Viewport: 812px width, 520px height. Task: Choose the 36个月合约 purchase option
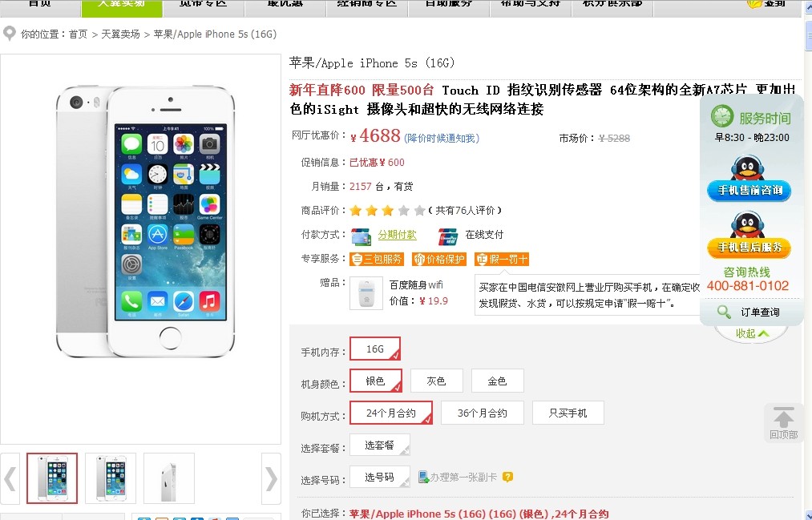pyautogui.click(x=482, y=413)
